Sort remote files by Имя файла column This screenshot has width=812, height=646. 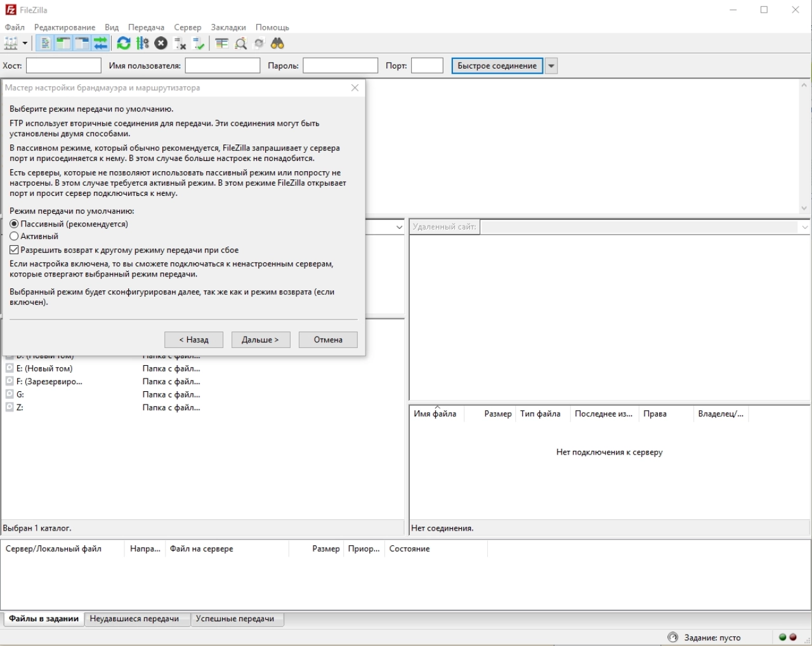click(437, 414)
